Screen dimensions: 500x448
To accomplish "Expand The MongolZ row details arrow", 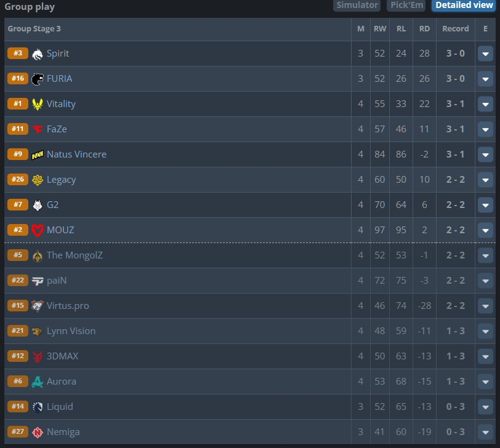I will click(x=485, y=255).
